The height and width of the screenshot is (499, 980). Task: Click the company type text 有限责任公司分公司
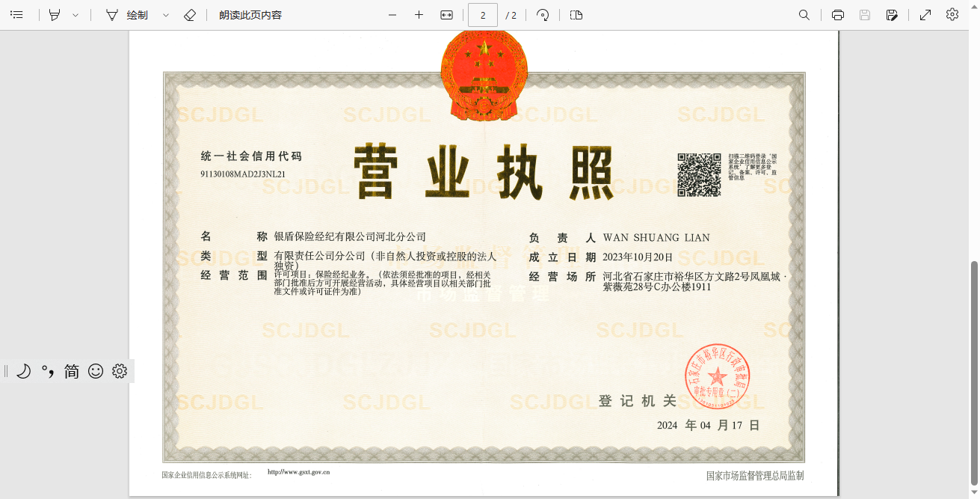320,256
